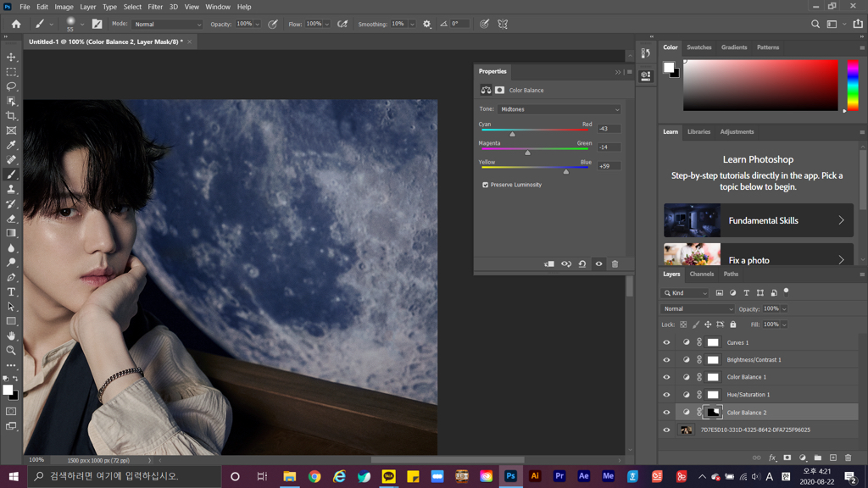The height and width of the screenshot is (488, 868).
Task: Hide the Curves 1 layer
Action: 666,342
